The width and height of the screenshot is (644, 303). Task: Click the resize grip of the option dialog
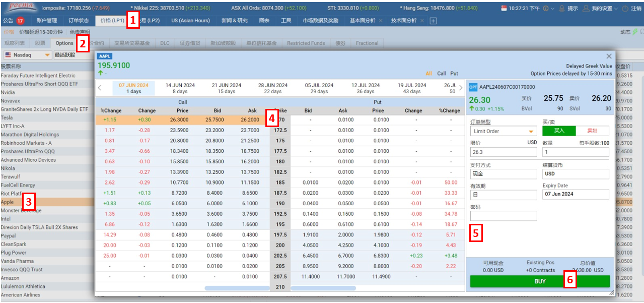click(x=612, y=292)
